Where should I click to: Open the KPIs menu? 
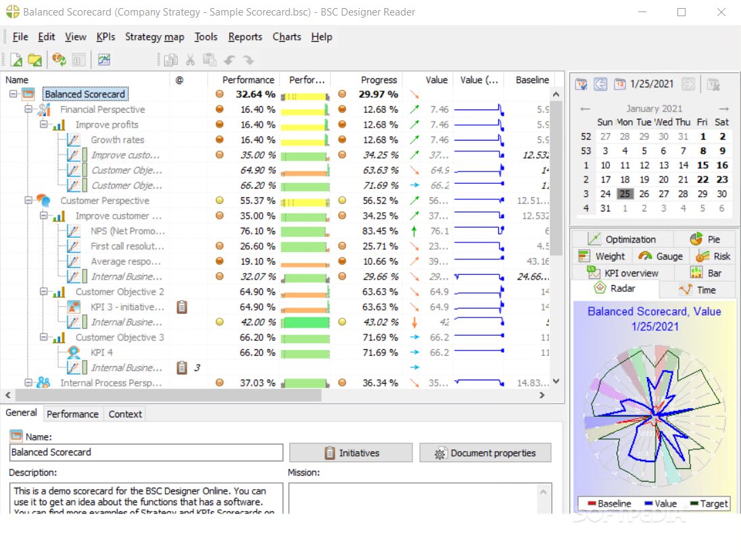[105, 37]
